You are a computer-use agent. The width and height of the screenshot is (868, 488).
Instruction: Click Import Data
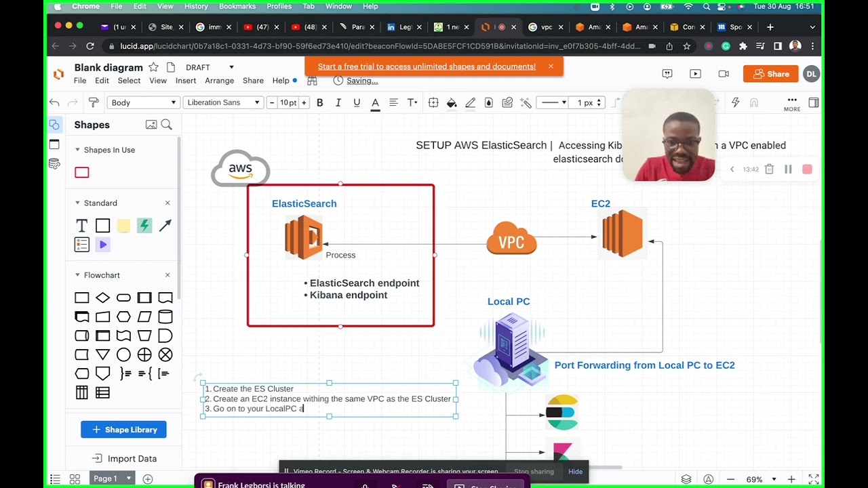click(x=124, y=459)
